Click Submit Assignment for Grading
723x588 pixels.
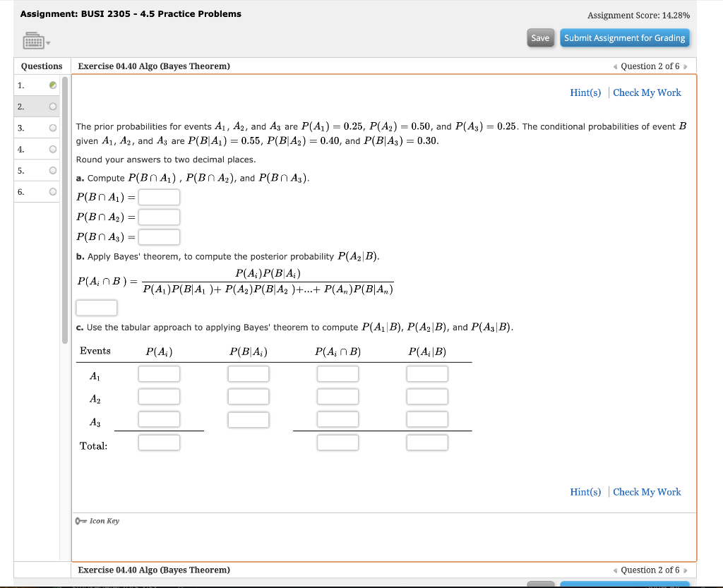pyautogui.click(x=625, y=37)
